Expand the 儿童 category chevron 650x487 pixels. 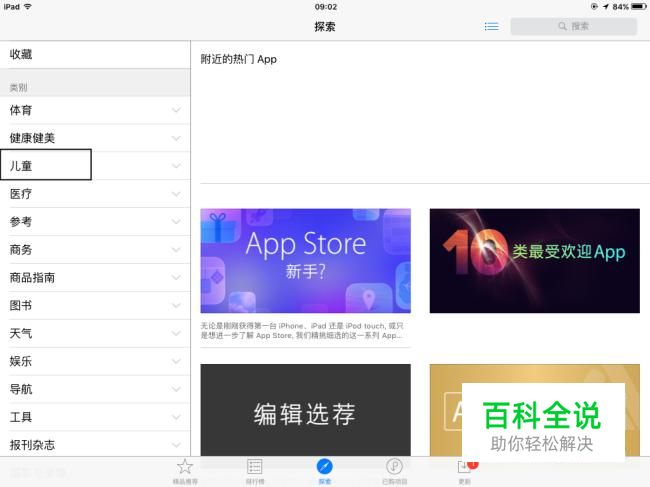click(x=176, y=166)
